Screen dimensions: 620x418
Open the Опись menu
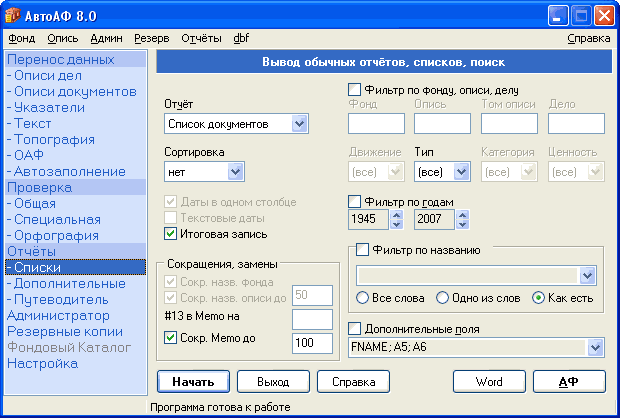[x=63, y=38]
